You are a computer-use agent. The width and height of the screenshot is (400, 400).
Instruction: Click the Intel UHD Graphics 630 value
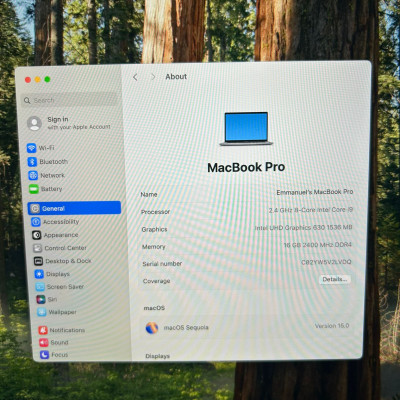(x=303, y=228)
